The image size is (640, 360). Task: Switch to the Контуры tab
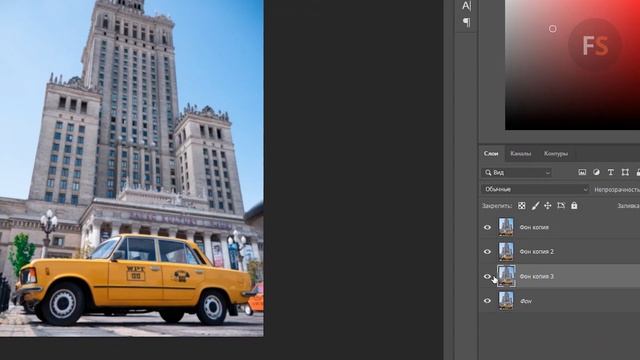556,154
